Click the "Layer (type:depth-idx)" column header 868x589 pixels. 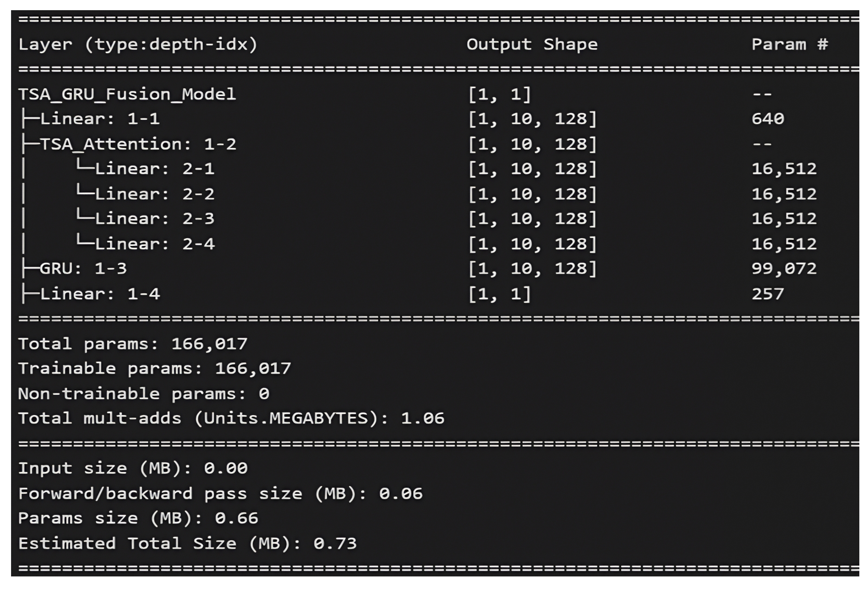[x=138, y=45]
